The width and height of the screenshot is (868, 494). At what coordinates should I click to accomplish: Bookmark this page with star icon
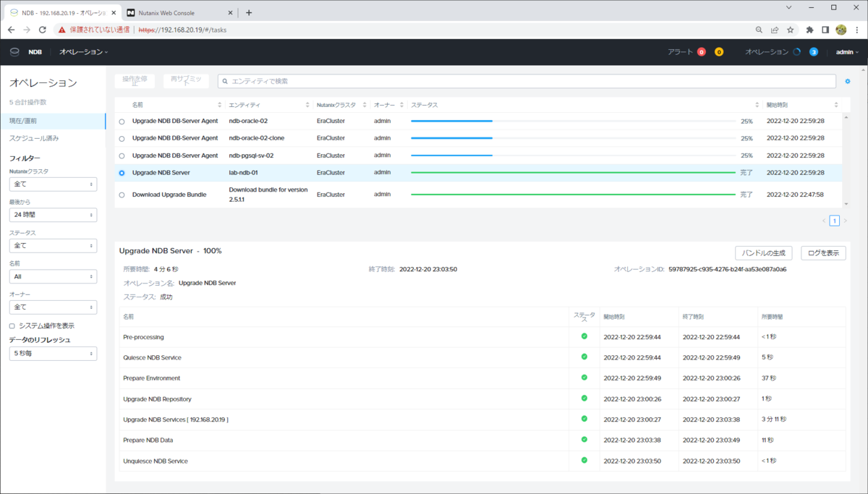[x=791, y=30]
